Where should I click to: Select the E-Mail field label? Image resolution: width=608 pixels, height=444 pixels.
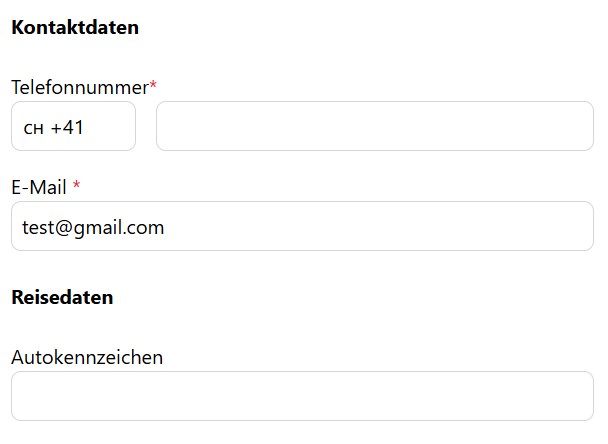click(39, 187)
